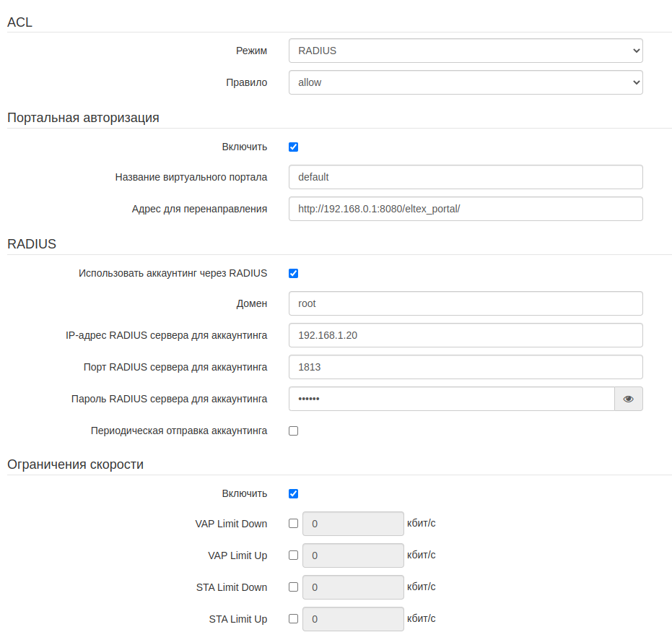Screen dimensions: 672x640
Task: Click the VAP Limit Down value field
Action: pos(353,524)
